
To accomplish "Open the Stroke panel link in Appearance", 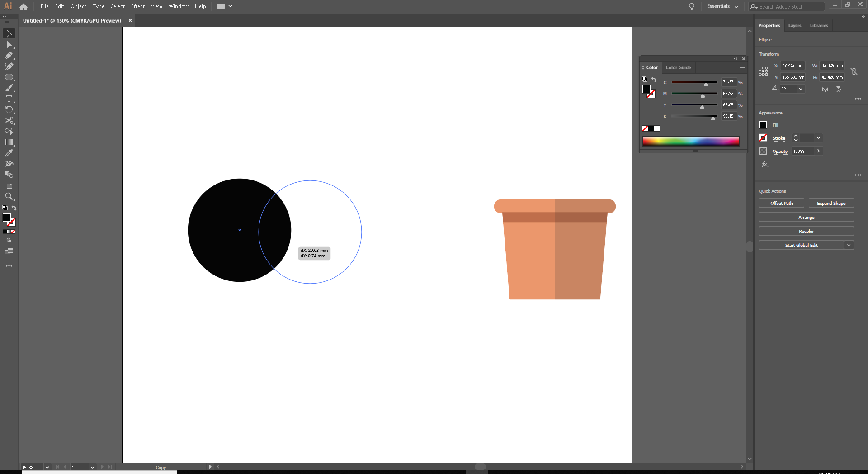I will coord(778,138).
